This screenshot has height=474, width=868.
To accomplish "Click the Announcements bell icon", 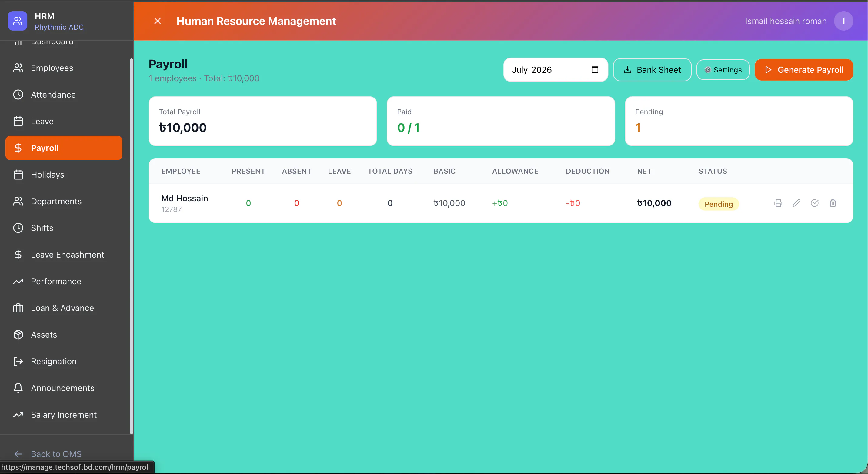I will [x=18, y=387].
